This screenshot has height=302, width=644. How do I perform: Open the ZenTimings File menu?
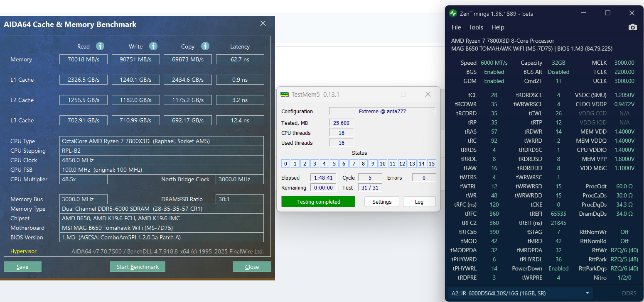[456, 27]
